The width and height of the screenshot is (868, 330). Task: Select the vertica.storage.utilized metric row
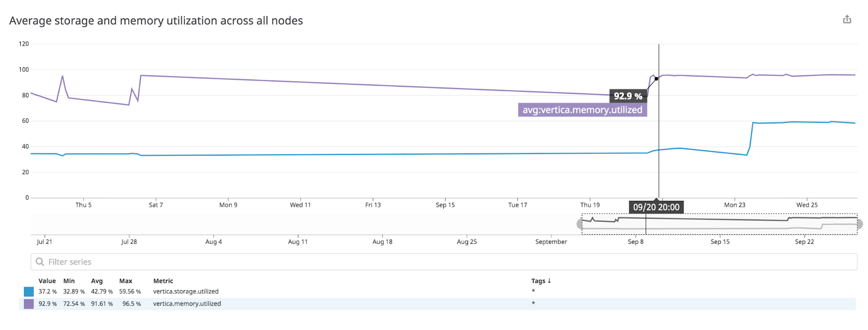[186, 292]
